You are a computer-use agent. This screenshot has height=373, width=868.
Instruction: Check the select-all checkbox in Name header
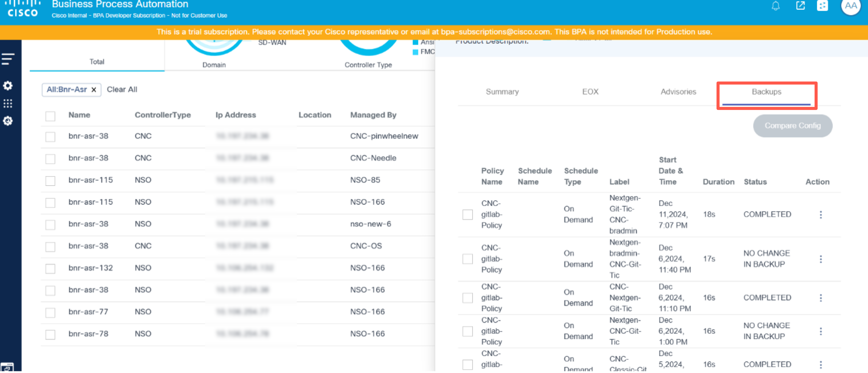[50, 116]
